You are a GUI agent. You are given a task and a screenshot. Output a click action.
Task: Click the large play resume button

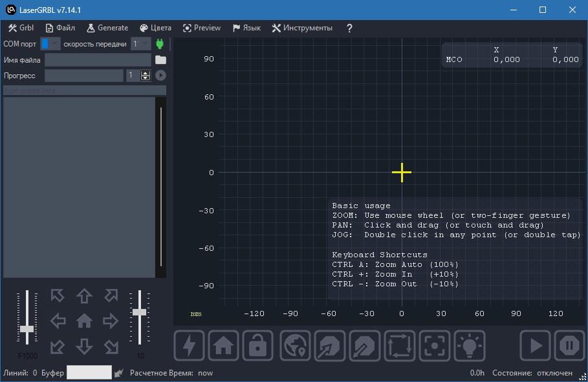[x=535, y=345]
